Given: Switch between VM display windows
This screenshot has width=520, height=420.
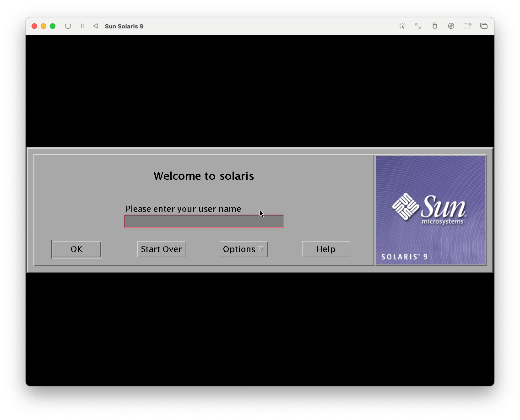Looking at the screenshot, I should pos(484,26).
